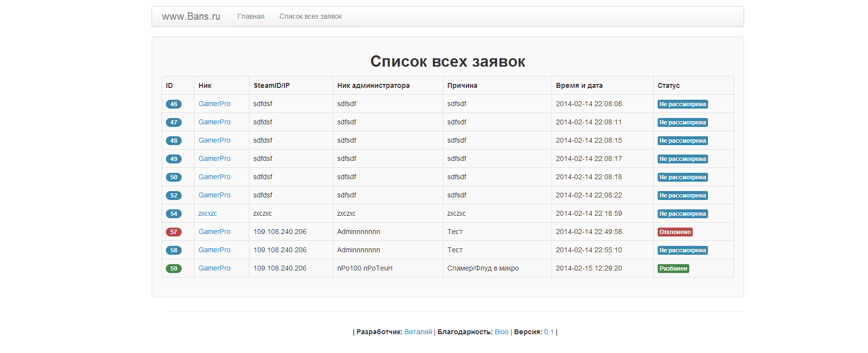The height and width of the screenshot is (353, 868).
Task: Open GamerPro link in row 47
Action: (214, 122)
